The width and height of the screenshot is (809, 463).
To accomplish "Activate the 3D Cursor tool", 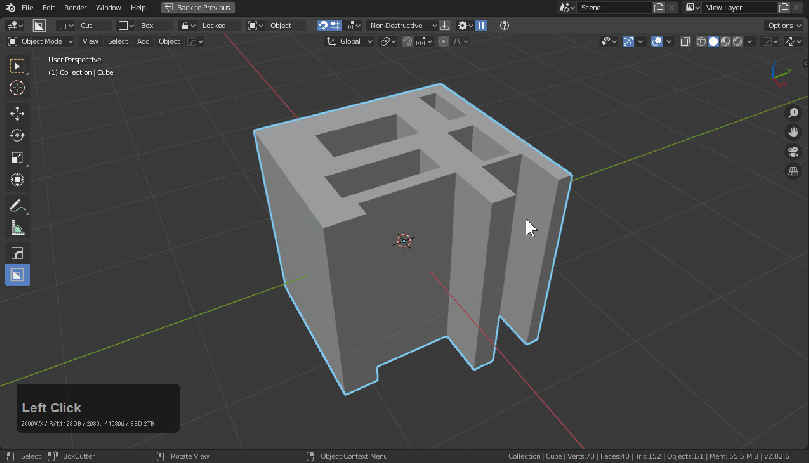I will click(17, 88).
